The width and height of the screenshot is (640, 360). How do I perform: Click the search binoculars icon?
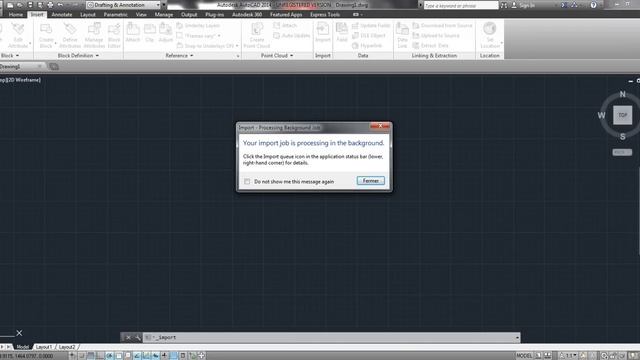[504, 5]
